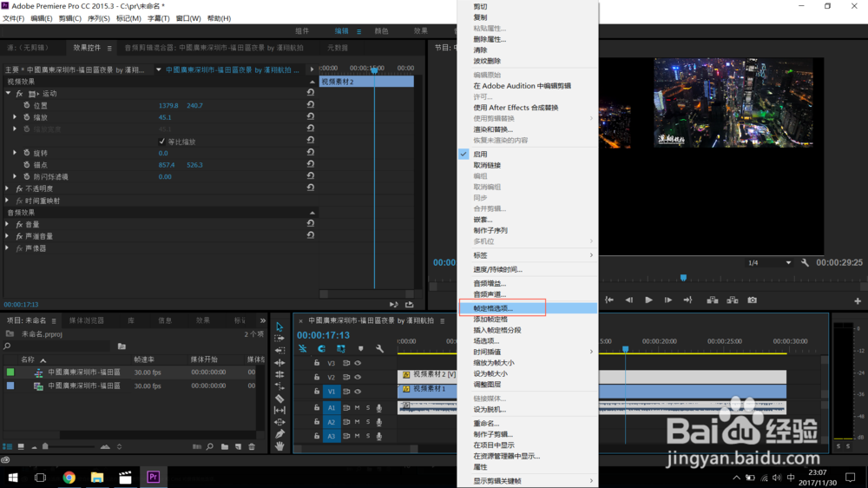Click 位置 value 1379.8
Screen dimensions: 868x488
tap(168, 105)
